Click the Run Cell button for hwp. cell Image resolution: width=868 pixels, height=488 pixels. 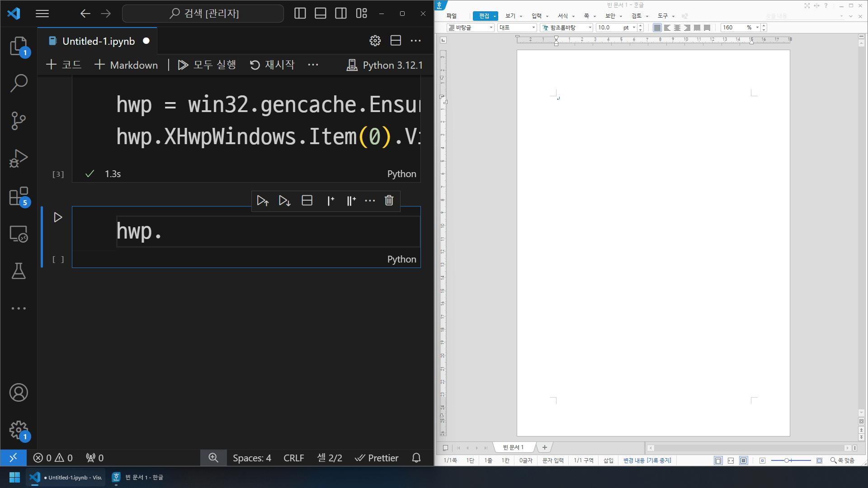pos(58,217)
